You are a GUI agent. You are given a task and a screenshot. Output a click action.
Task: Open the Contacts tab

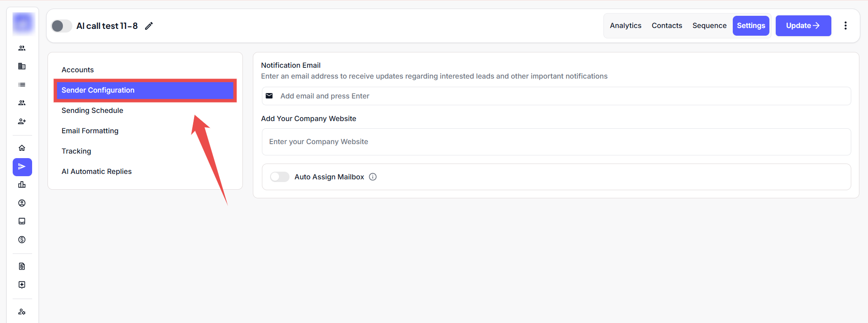coord(666,26)
